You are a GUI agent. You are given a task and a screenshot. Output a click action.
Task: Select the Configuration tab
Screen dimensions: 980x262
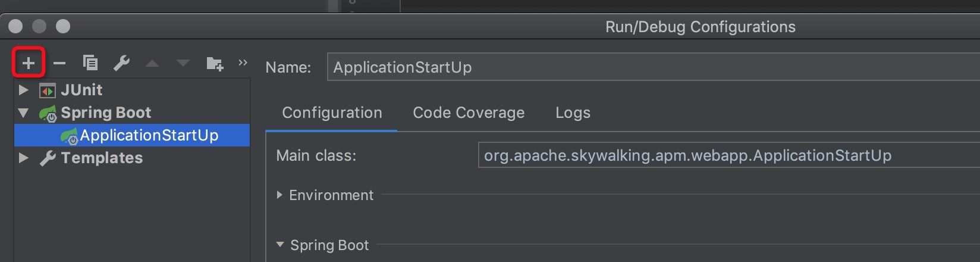332,113
